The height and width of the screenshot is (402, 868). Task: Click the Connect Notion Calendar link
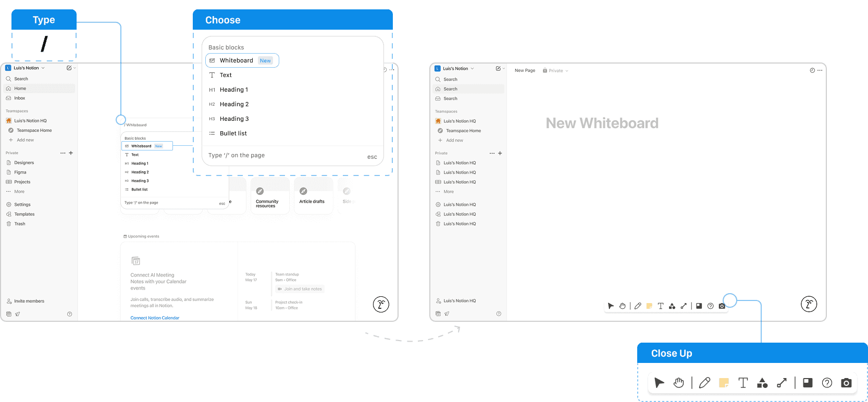click(x=155, y=318)
